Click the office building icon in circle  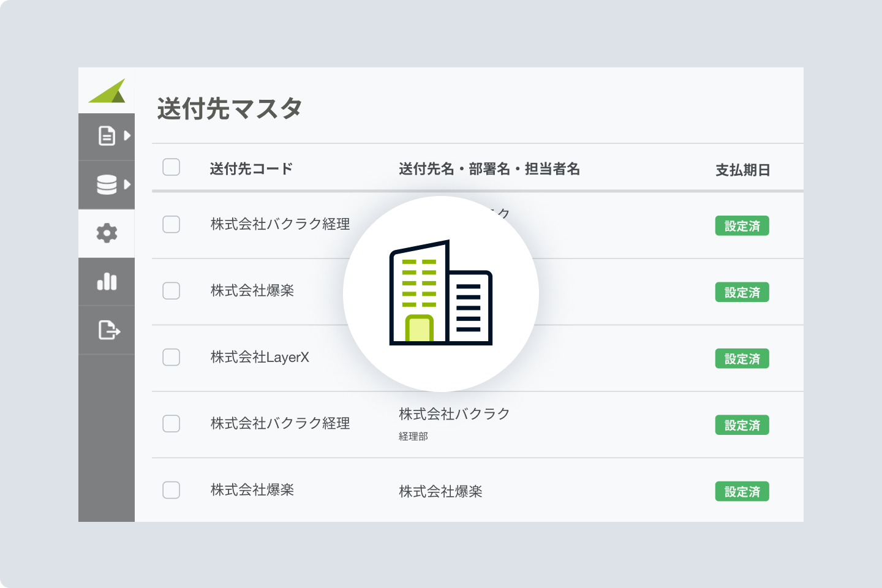[x=441, y=293]
